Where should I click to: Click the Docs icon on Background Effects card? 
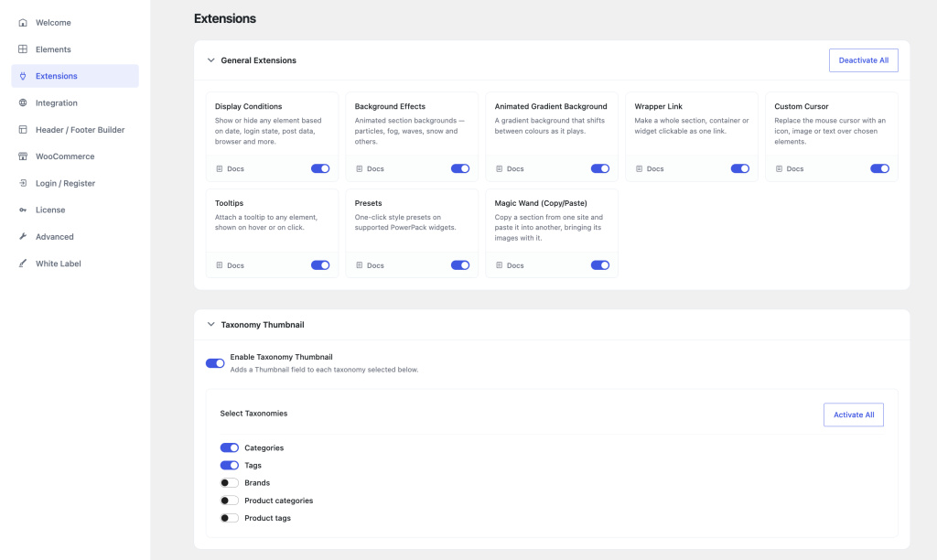(x=359, y=169)
